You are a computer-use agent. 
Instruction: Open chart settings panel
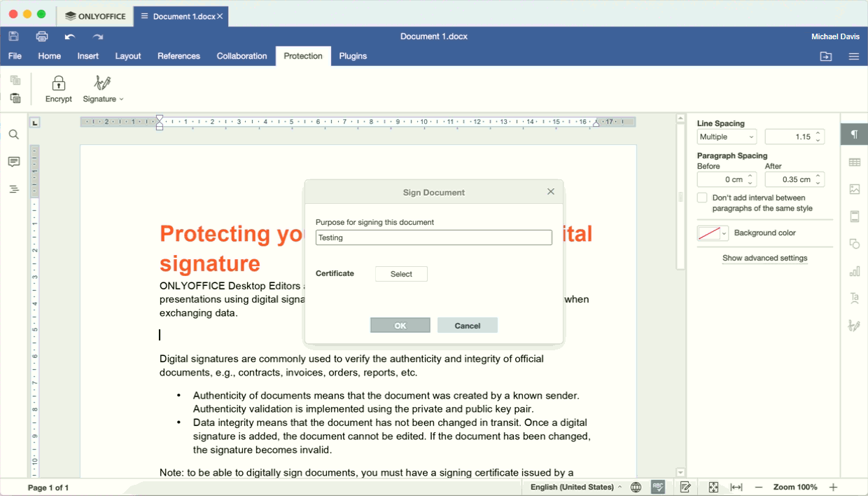click(854, 271)
